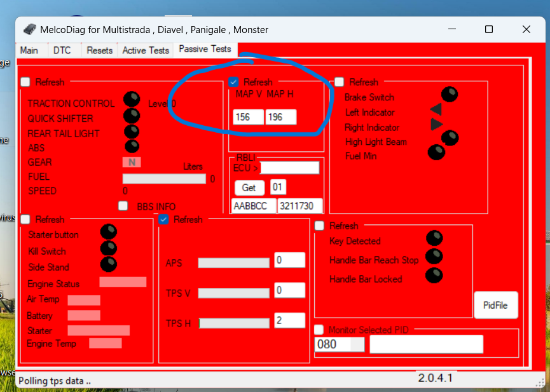Click the Starter value box
Image resolution: width=550 pixels, height=392 pixels.
point(99,330)
